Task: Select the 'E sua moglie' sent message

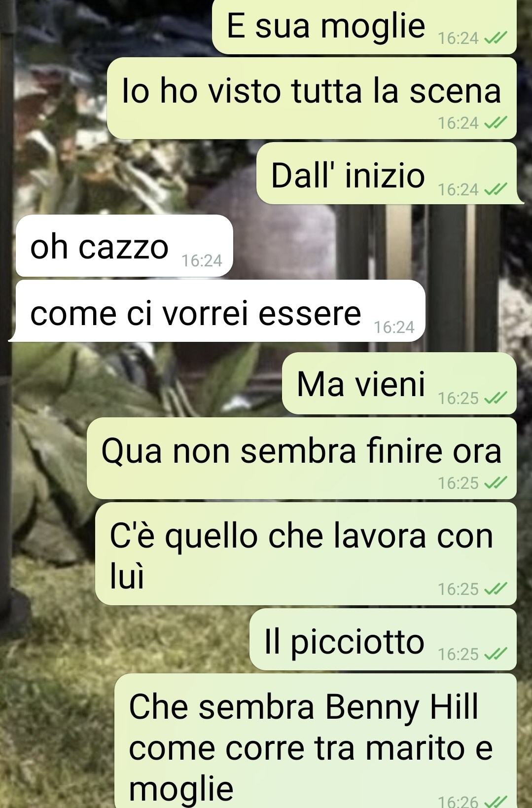Action: pos(364,26)
